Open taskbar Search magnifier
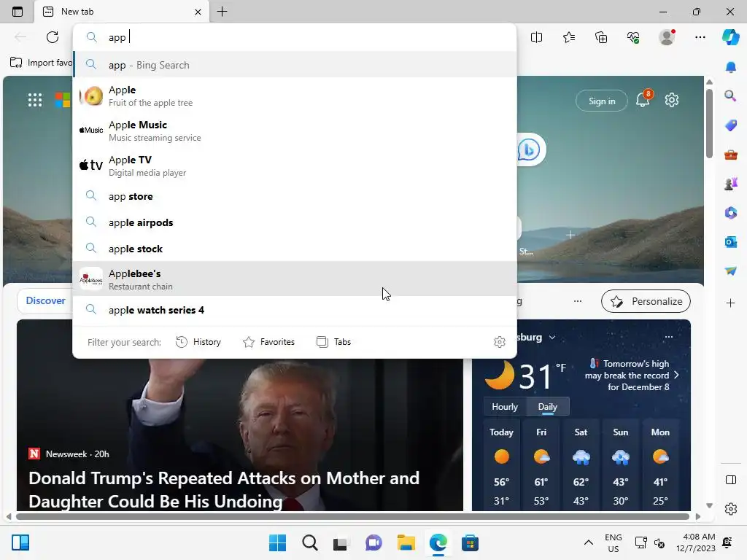This screenshot has width=747, height=560. 309,542
